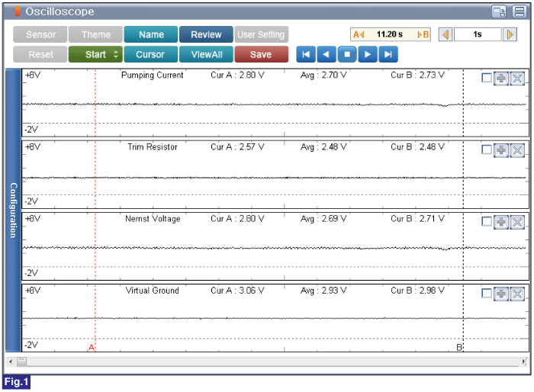Click the Sensor button
This screenshot has height=392, width=534.
40,34
